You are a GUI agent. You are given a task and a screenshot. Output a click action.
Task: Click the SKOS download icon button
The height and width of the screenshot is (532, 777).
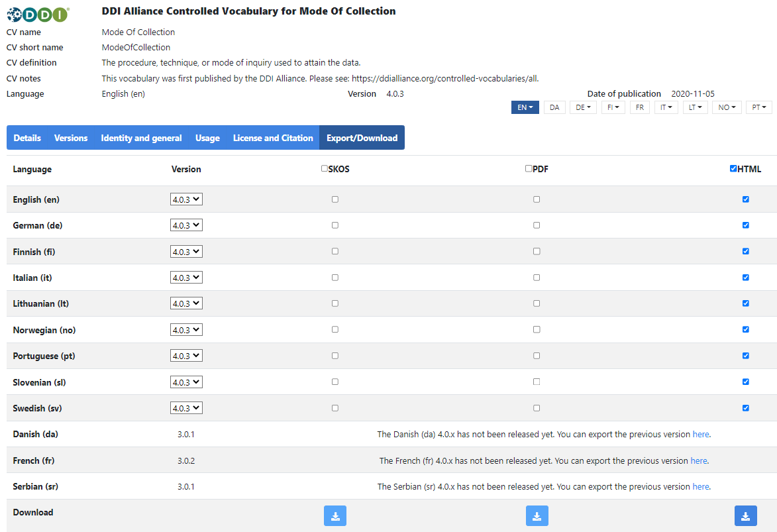335,515
